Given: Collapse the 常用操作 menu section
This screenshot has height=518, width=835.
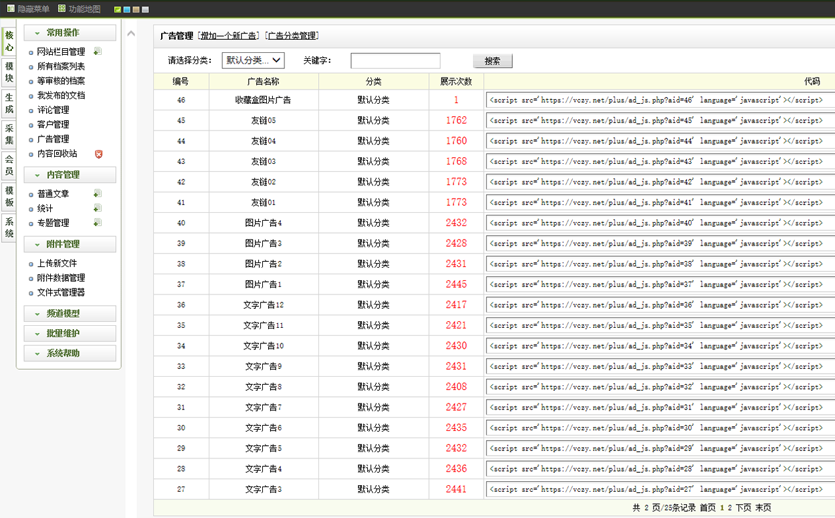Looking at the screenshot, I should pos(70,33).
